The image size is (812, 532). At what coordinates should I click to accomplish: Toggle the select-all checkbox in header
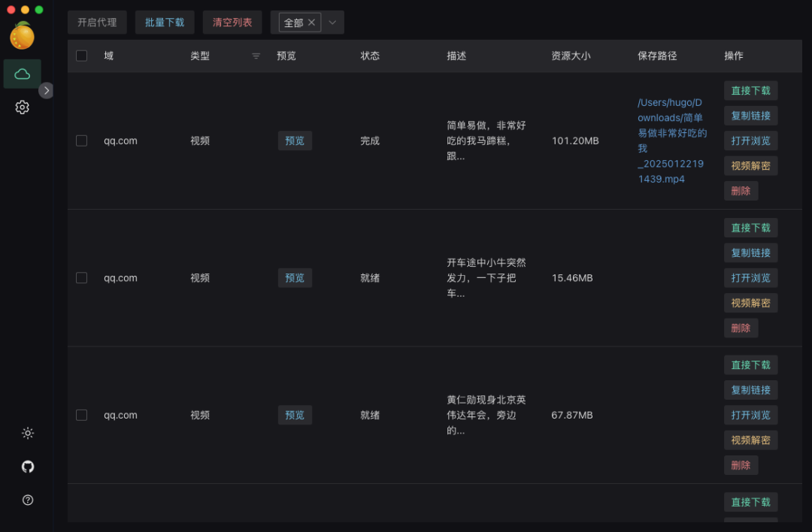[81, 56]
